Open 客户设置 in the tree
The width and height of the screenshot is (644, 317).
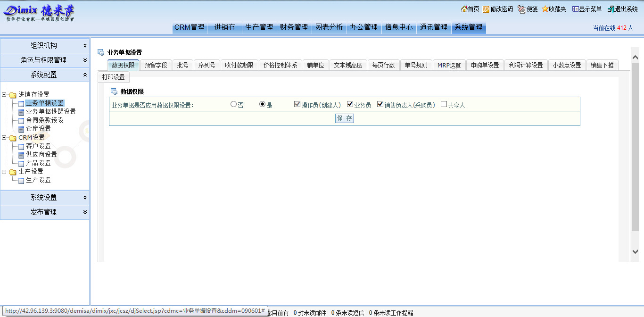[x=38, y=146]
